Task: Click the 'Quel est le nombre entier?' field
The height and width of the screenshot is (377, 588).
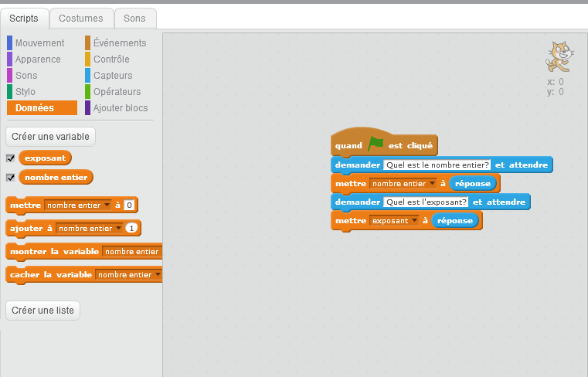Action: (437, 165)
